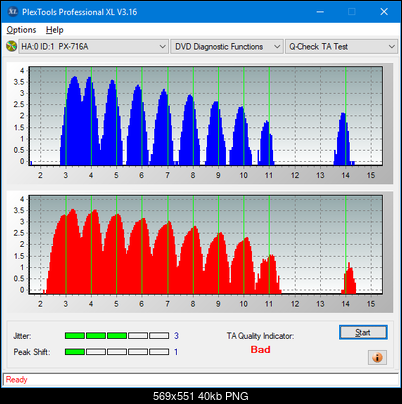Click the disc drive icon beside the device selector
This screenshot has width=402, height=404.
(12, 46)
